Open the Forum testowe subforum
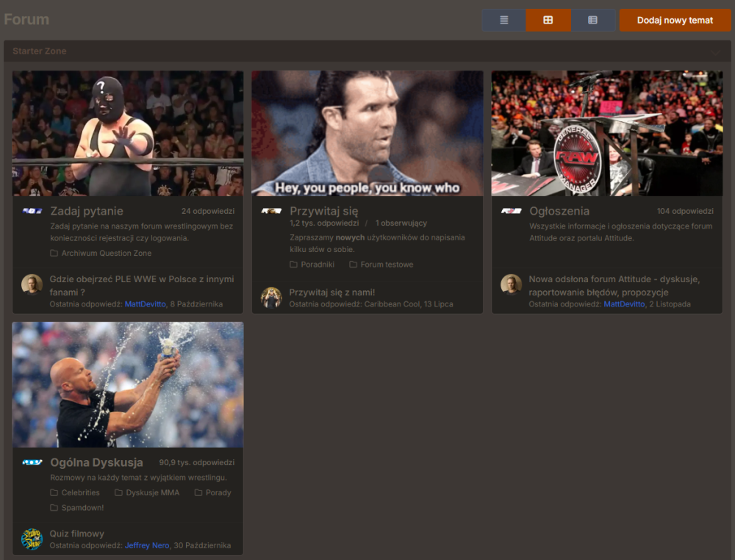Image resolution: width=735 pixels, height=560 pixels. coord(386,265)
